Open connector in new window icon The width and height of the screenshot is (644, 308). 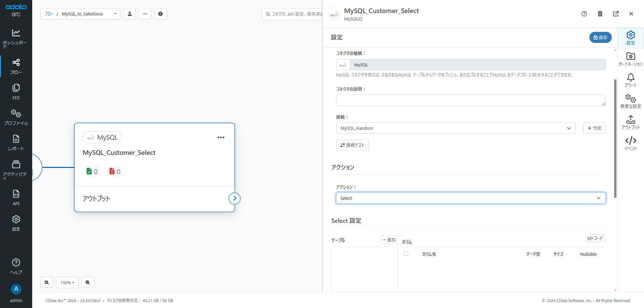pyautogui.click(x=616, y=14)
